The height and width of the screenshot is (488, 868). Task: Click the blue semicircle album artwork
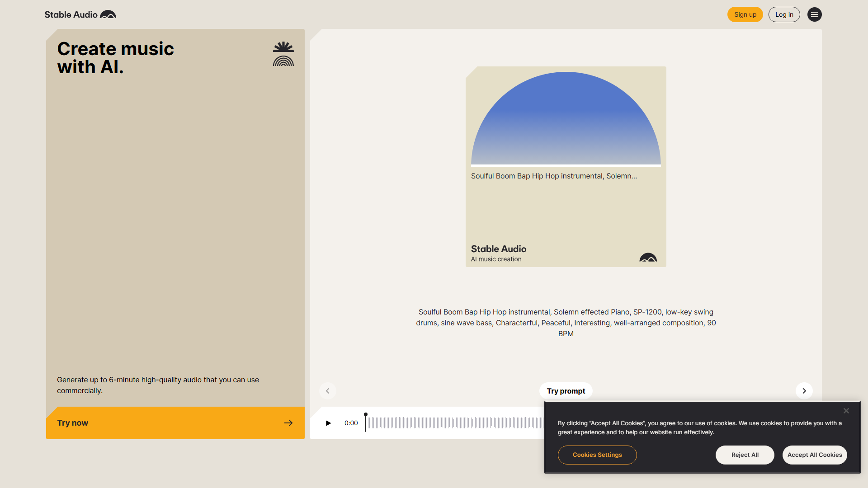click(x=566, y=119)
